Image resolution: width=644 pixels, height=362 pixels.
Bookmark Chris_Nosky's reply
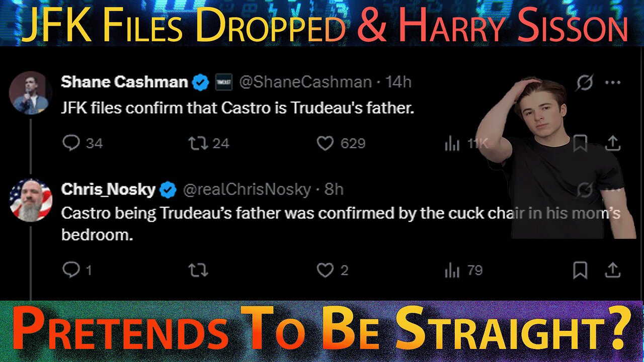[580, 271]
